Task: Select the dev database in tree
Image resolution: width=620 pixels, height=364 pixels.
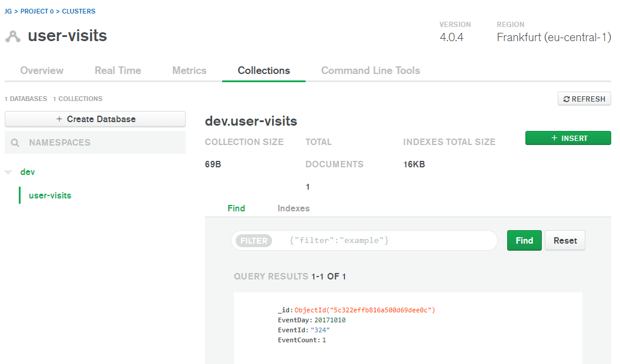Action: pos(28,172)
